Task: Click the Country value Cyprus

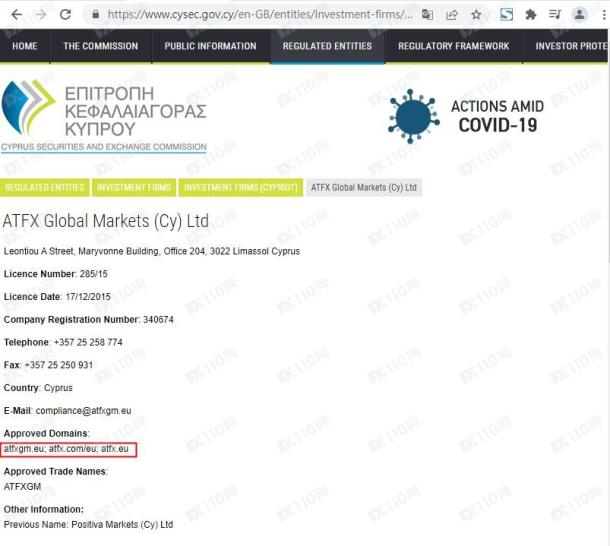Action: (x=58, y=388)
